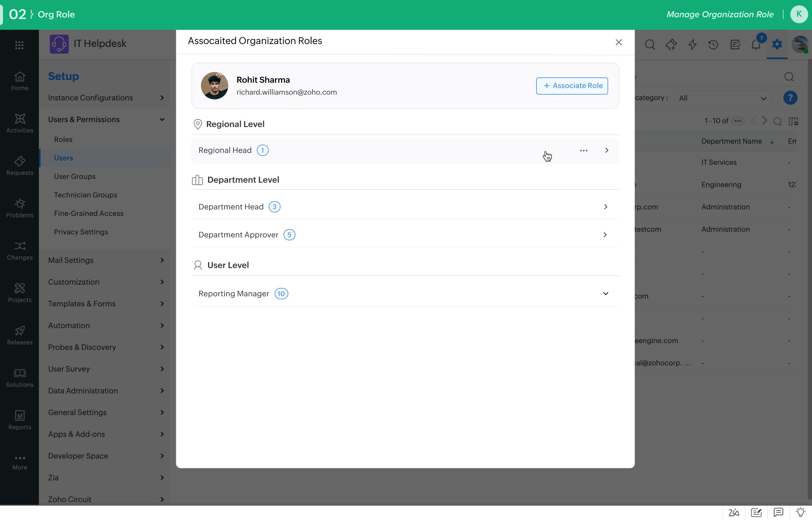Click Rohit Sharma's profile photo
Screen dimensions: 812x520
tap(214, 86)
